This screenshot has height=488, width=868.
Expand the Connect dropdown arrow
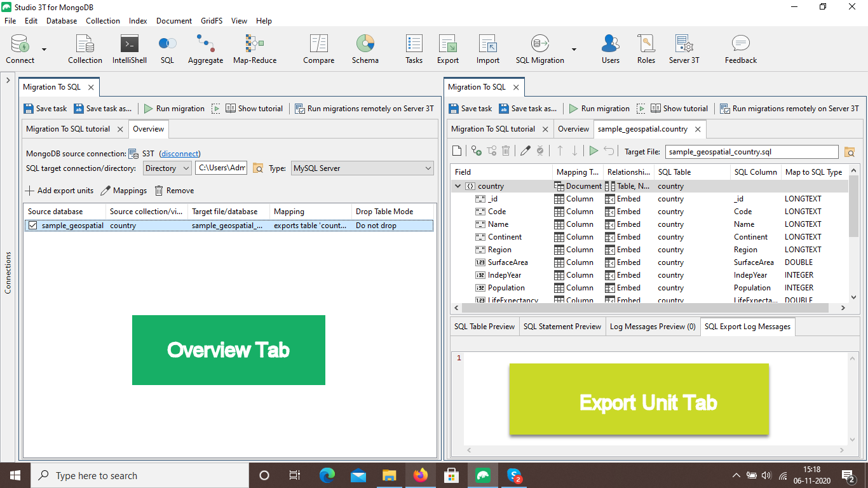[x=44, y=50]
